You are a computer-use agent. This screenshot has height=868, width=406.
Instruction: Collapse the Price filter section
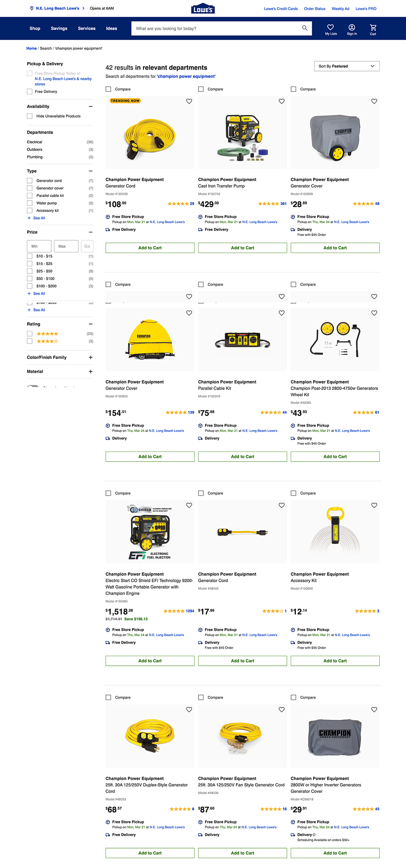pyautogui.click(x=91, y=232)
